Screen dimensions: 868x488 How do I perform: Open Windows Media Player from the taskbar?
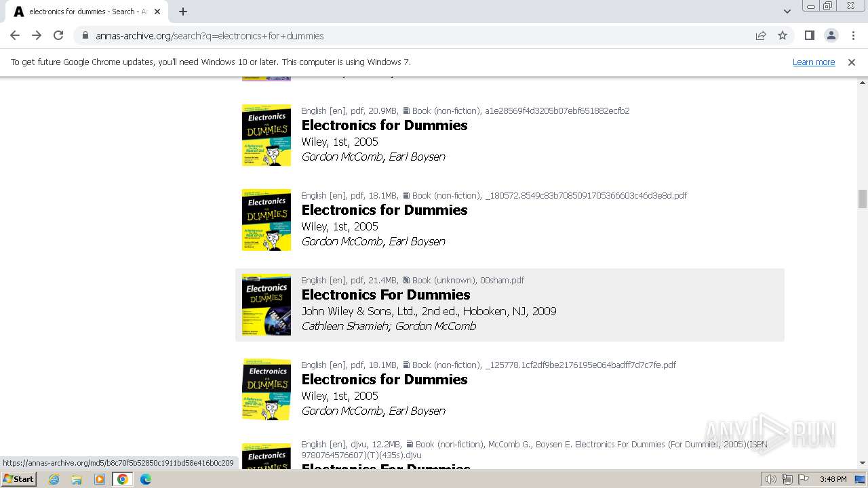pos(100,479)
